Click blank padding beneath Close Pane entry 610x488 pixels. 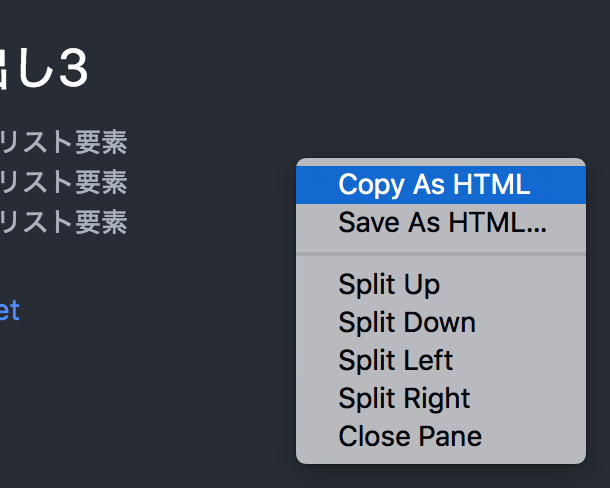click(x=440, y=458)
